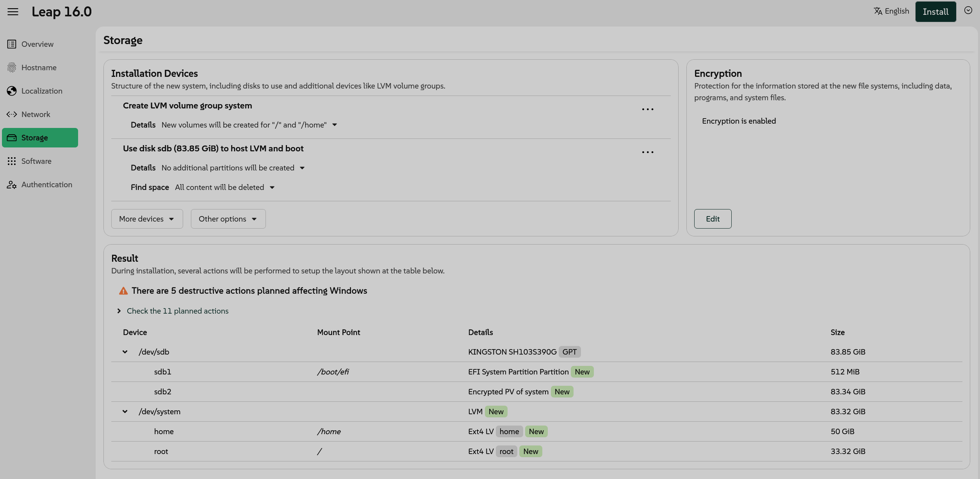Viewport: 980px width, 479px height.
Task: Open the Other options dropdown
Action: (x=228, y=219)
